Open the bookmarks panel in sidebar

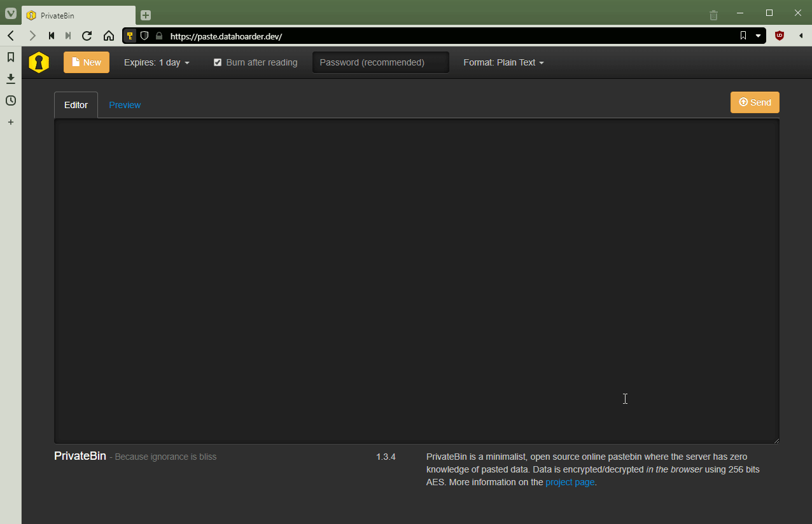(x=11, y=57)
